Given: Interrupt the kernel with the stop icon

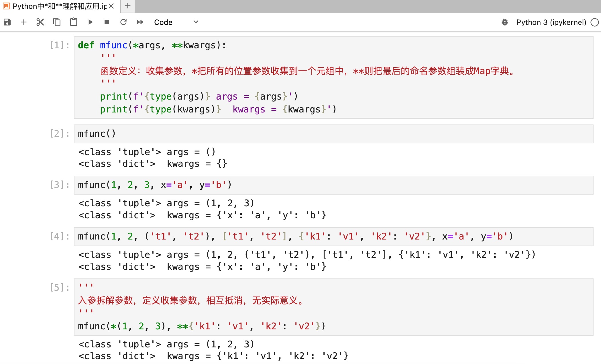Looking at the screenshot, I should 107,22.
